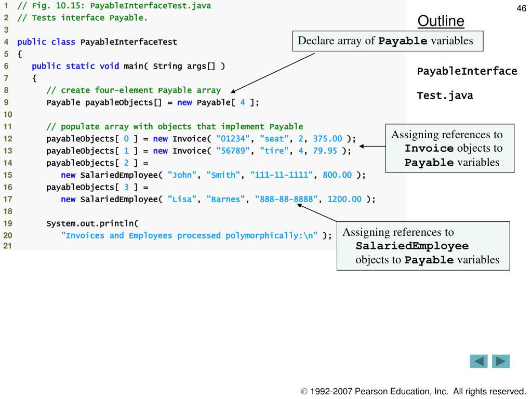Click the System.out.println( call
Image resolution: width=532 pixels, height=399 pixels.
(x=92, y=223)
